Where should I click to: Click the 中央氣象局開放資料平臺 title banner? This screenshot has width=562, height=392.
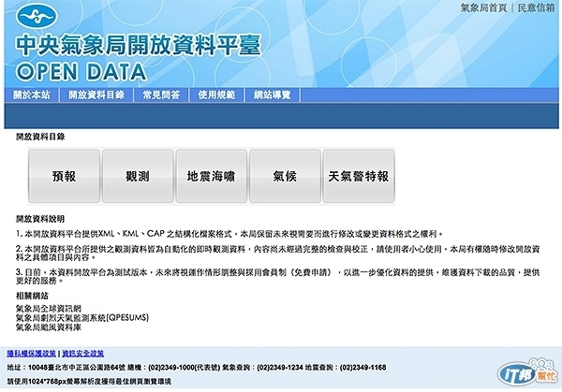139,46
